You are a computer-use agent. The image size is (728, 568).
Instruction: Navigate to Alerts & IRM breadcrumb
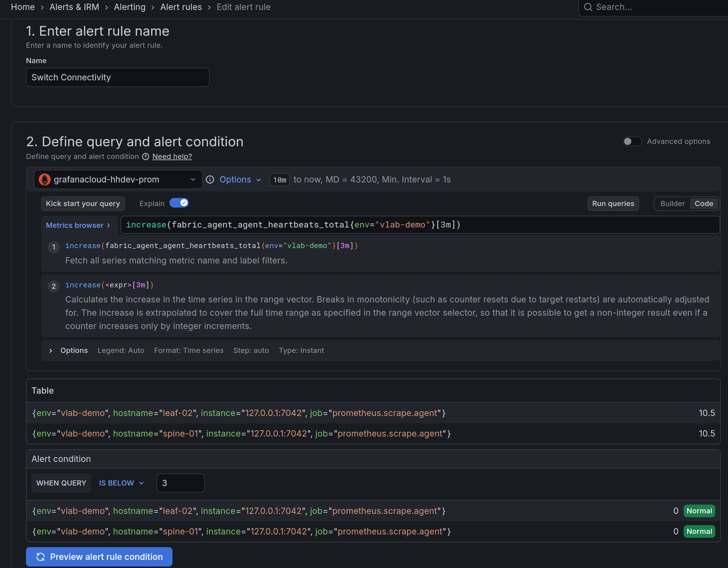point(74,7)
